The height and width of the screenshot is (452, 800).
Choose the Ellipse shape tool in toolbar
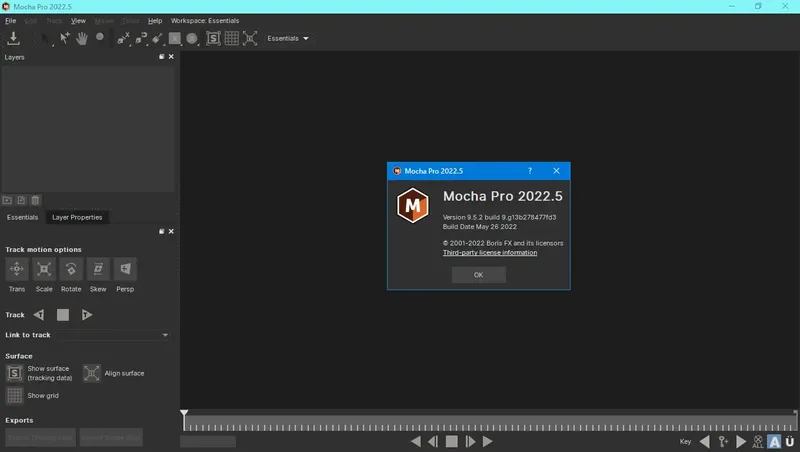(192, 39)
